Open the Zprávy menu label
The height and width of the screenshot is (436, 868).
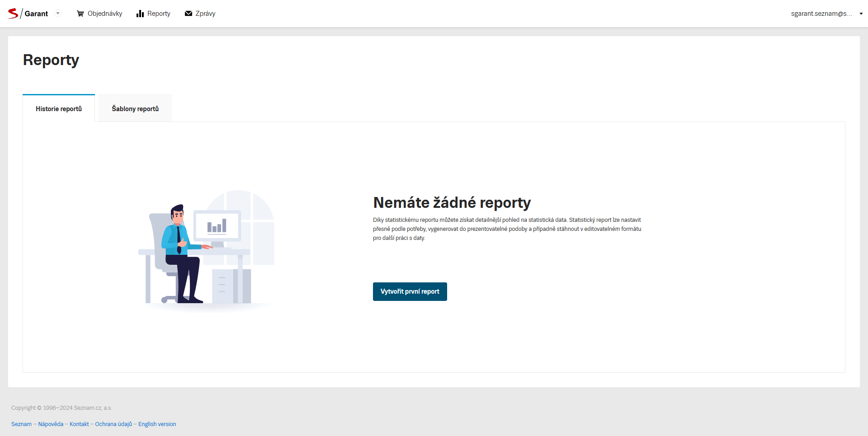[205, 14]
